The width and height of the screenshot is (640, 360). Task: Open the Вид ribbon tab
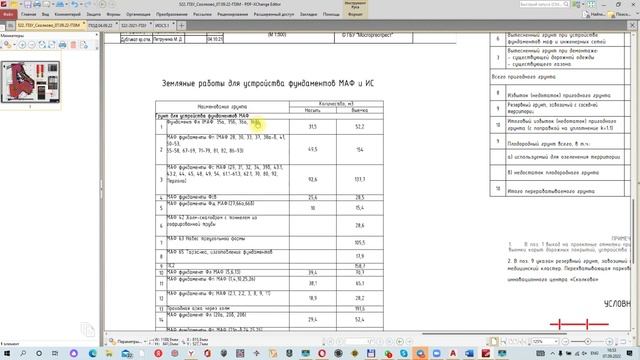(45, 14)
